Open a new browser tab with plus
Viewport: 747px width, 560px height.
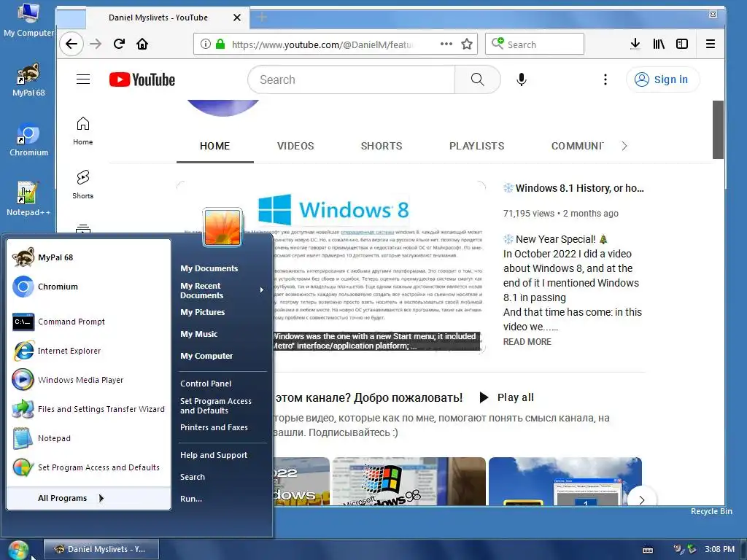pyautogui.click(x=262, y=17)
